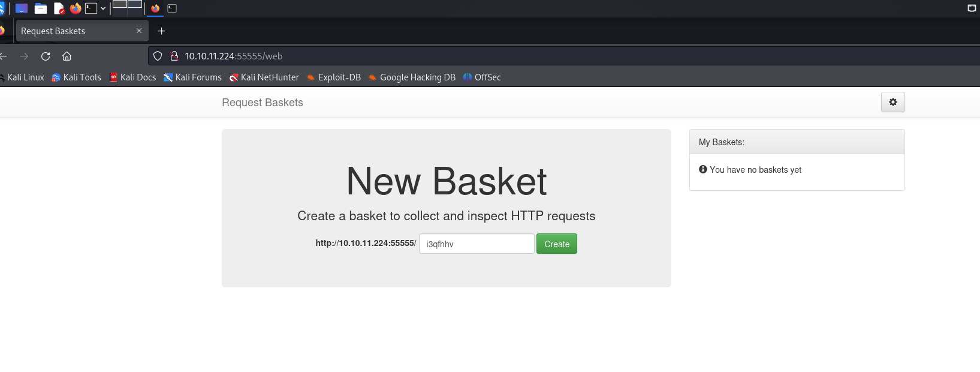Click the Request Baskets navbar title
This screenshot has width=980, height=372.
pos(263,103)
